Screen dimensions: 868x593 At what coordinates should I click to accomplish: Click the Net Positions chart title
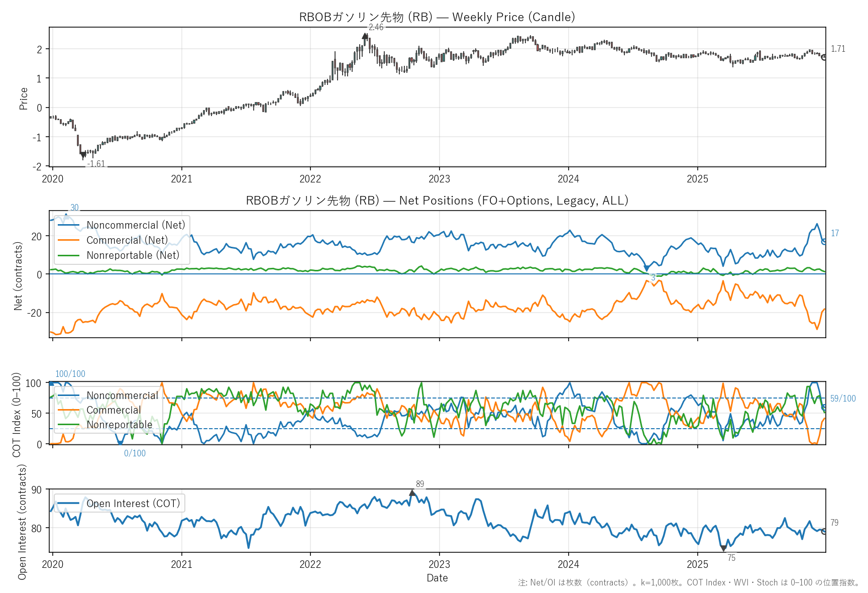[437, 201]
